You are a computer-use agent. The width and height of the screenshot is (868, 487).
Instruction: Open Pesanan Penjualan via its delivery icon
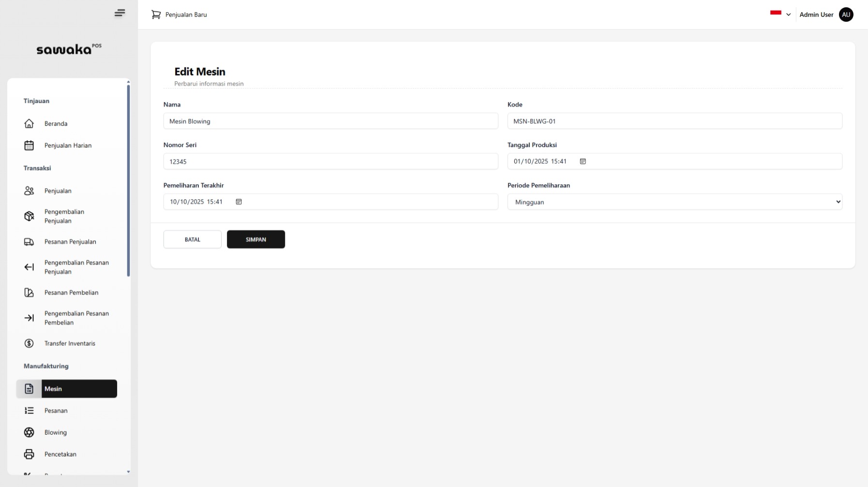[x=29, y=242]
